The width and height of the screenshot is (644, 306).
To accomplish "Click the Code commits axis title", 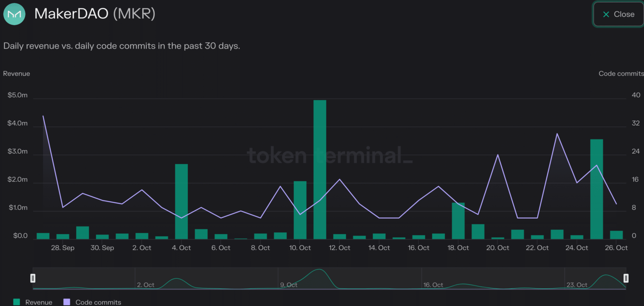I will (x=621, y=74).
